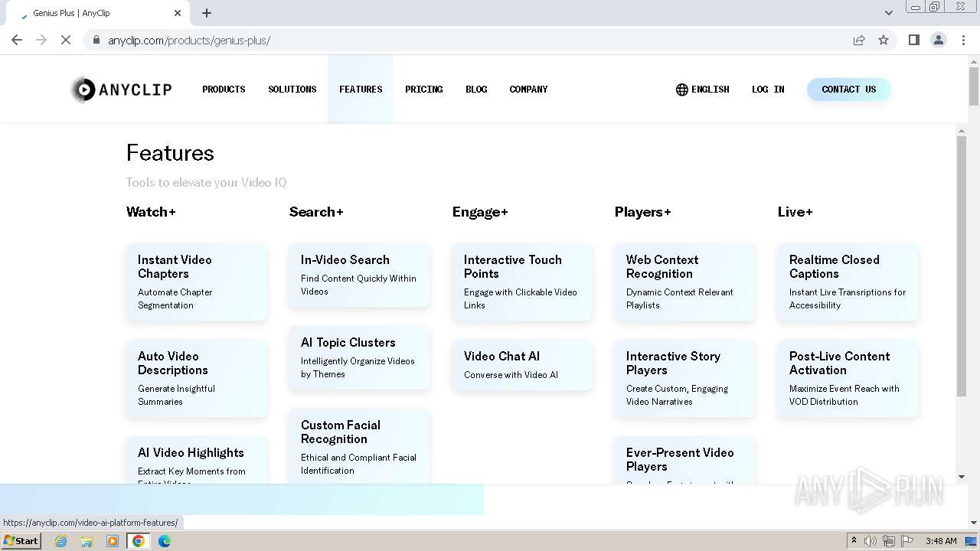The height and width of the screenshot is (551, 980).
Task: Close the Genius Plus tab
Action: point(178,13)
